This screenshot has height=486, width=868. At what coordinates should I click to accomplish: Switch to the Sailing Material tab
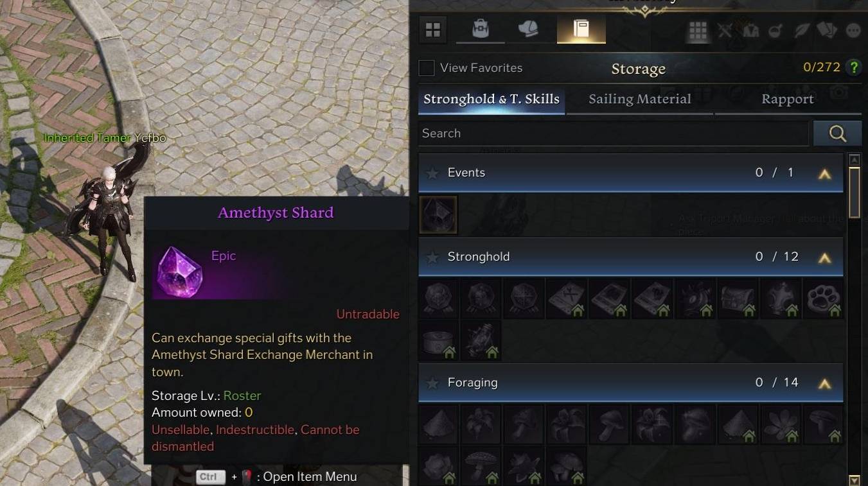pyautogui.click(x=640, y=100)
